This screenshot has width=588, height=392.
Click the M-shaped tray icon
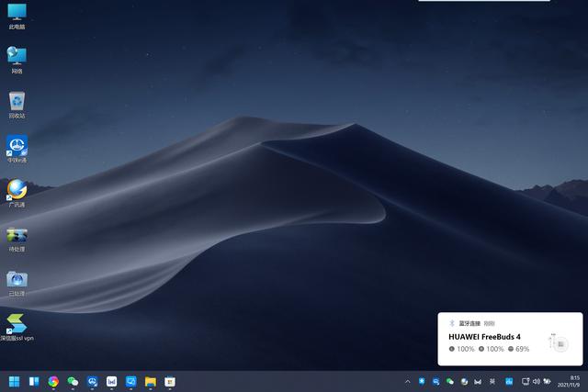click(x=478, y=382)
